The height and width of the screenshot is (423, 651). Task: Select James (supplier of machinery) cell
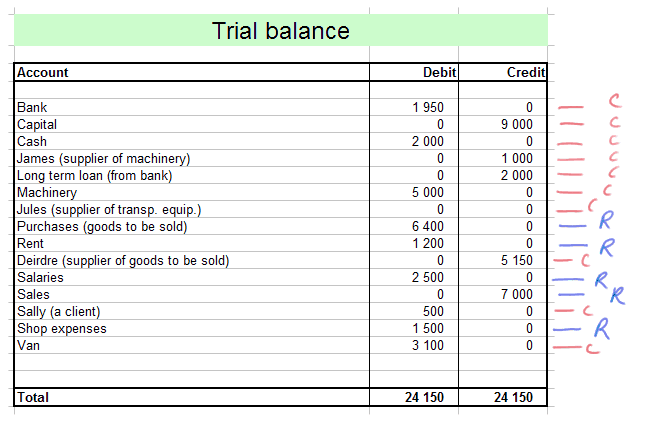pos(192,158)
